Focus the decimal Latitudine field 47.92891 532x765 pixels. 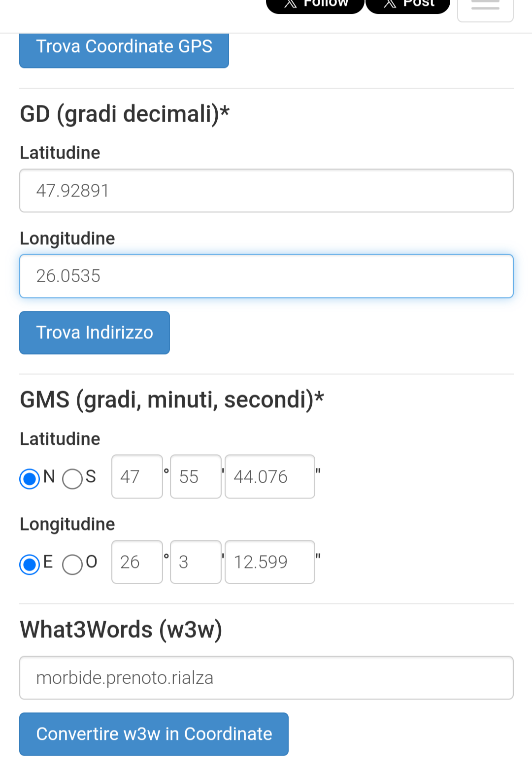pyautogui.click(x=266, y=191)
